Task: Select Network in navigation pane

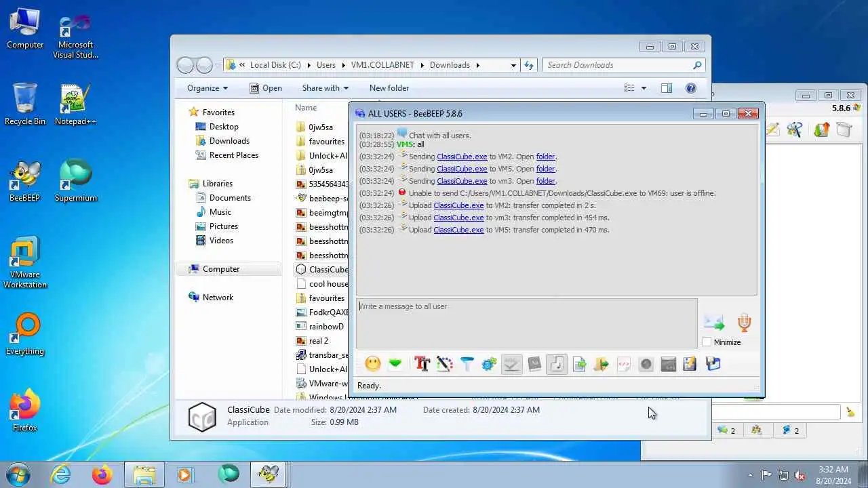Action: 218,298
